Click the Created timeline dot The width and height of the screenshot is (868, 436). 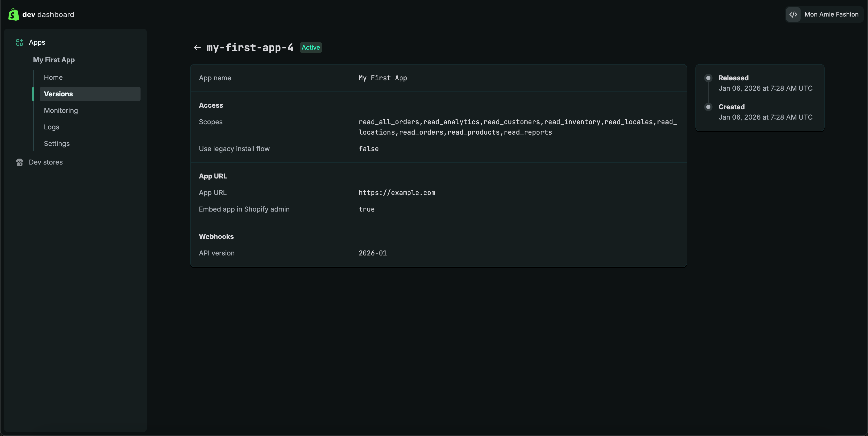708,107
